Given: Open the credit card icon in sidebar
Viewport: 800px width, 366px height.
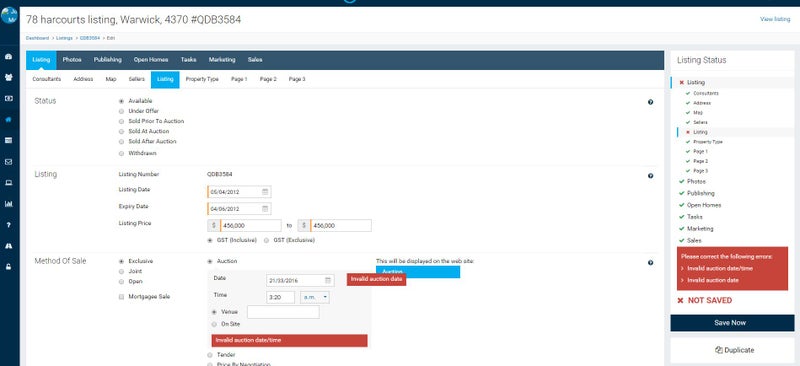Looking at the screenshot, I should [9, 140].
